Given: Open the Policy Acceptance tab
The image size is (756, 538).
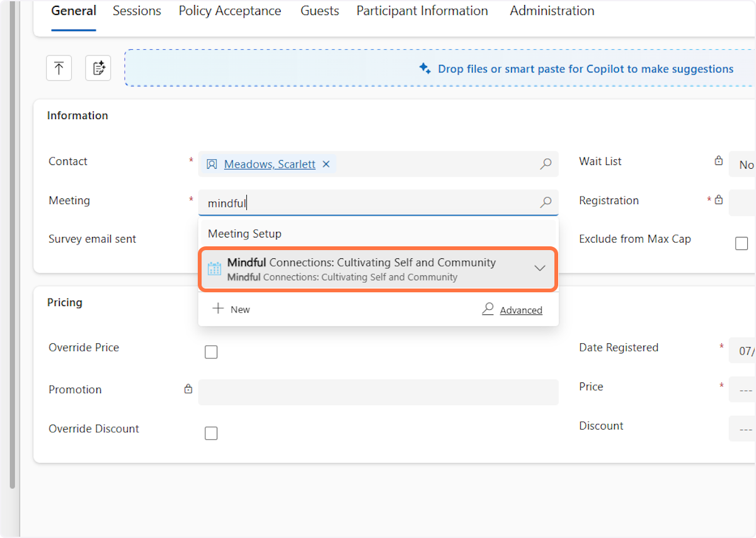Looking at the screenshot, I should coord(230,11).
